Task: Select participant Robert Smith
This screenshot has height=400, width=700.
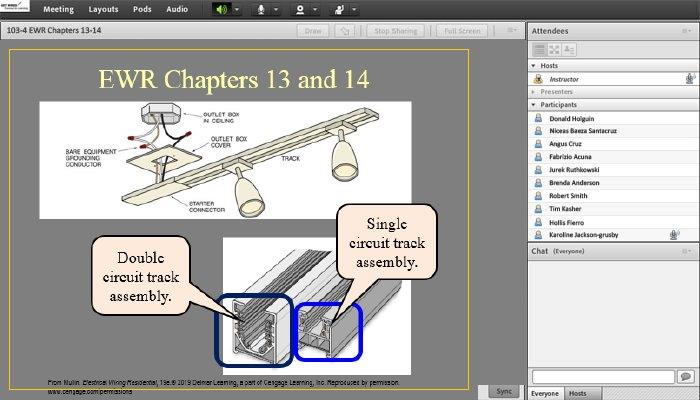Action: click(614, 196)
